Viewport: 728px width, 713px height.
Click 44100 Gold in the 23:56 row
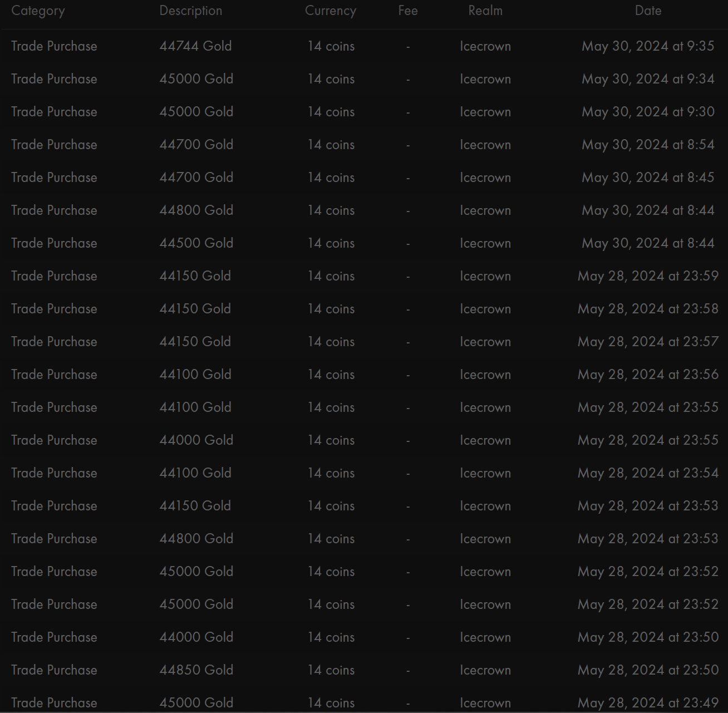point(195,375)
